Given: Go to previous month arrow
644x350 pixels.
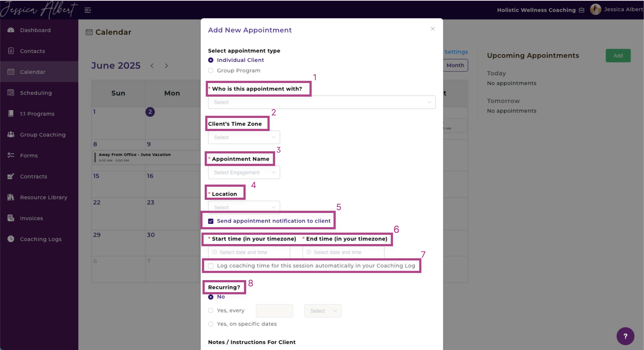Looking at the screenshot, I should [x=152, y=66].
